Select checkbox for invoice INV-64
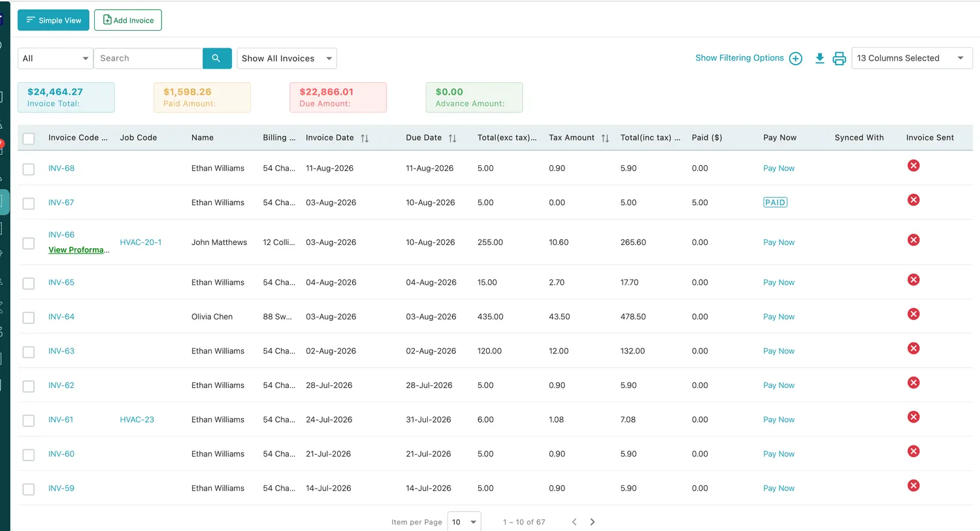980x531 pixels. click(x=29, y=318)
